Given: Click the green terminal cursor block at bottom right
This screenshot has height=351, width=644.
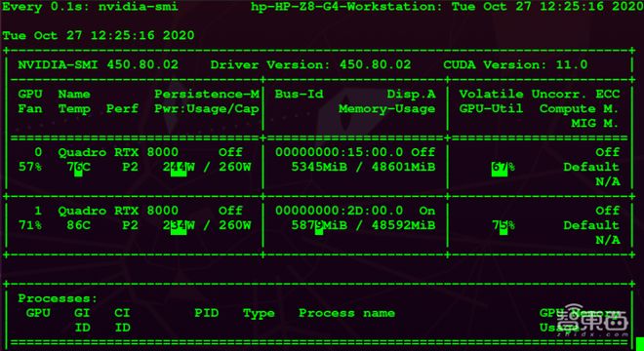Looking at the screenshot, I should coord(640,344).
